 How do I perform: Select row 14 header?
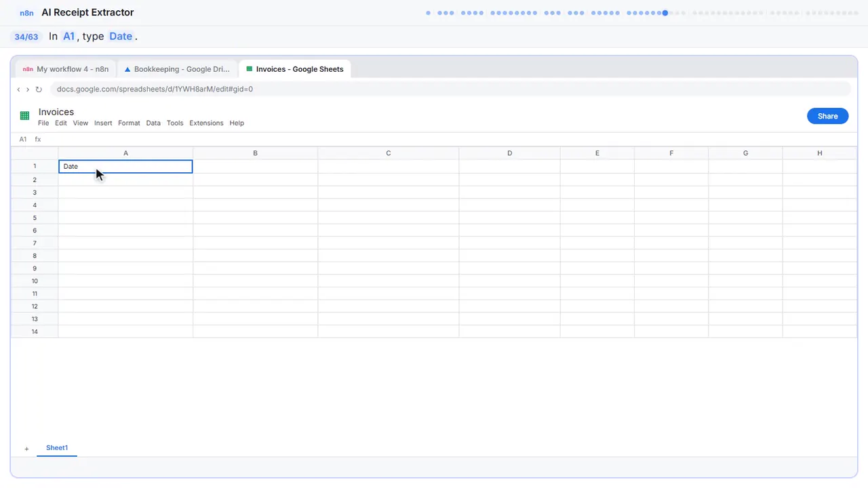coord(35,331)
